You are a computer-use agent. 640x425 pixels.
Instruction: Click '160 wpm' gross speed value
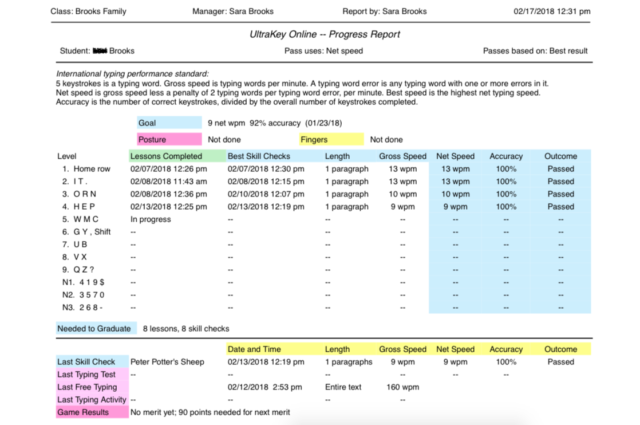point(402,387)
